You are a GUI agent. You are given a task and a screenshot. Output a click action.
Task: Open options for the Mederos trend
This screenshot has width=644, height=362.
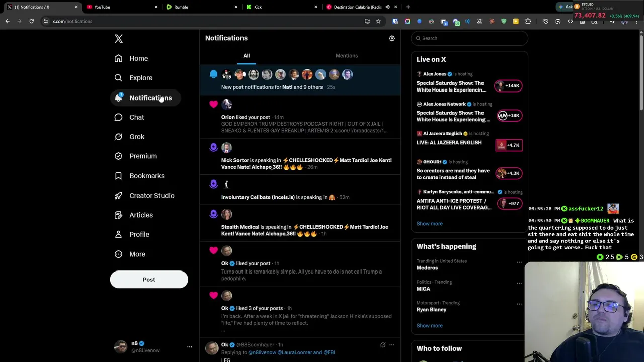pos(519,262)
